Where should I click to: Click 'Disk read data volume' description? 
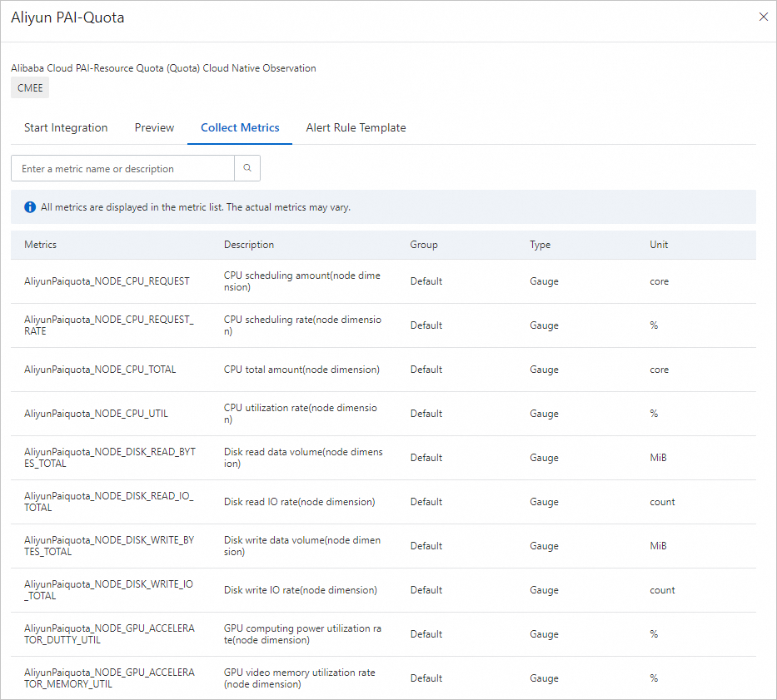[303, 458]
